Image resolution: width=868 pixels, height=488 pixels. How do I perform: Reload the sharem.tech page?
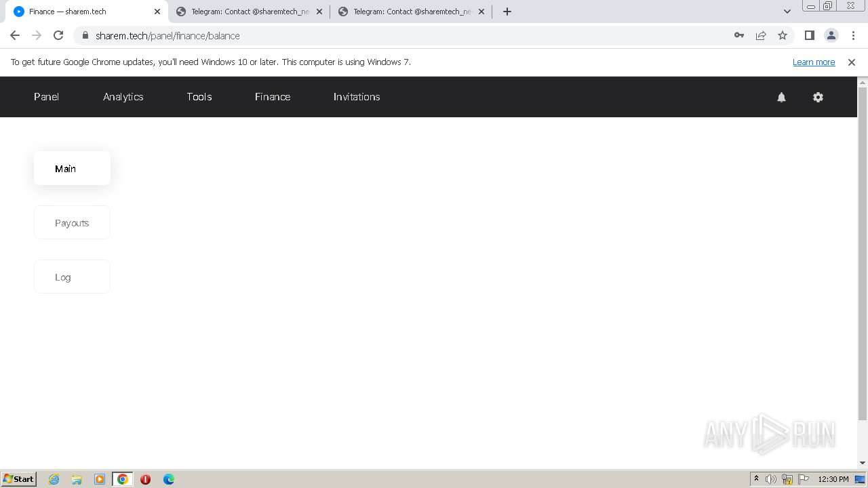coord(58,35)
